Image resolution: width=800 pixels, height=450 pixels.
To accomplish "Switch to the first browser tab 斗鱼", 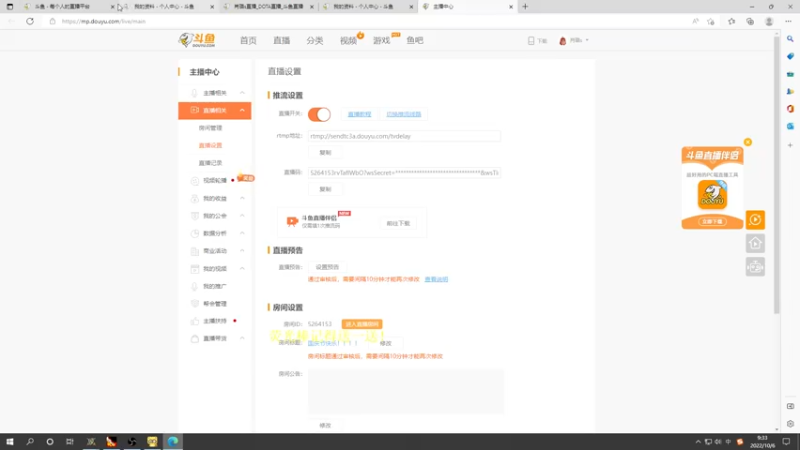I will click(x=66, y=7).
